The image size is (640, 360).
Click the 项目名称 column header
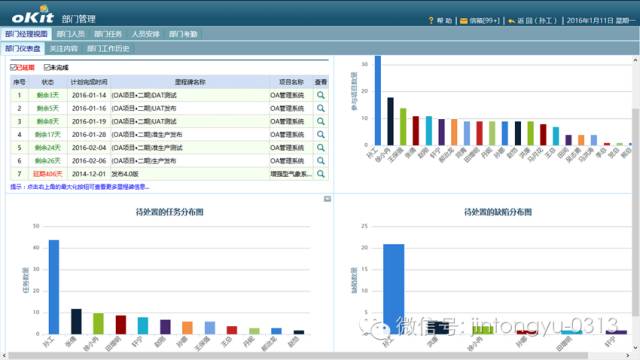click(291, 82)
